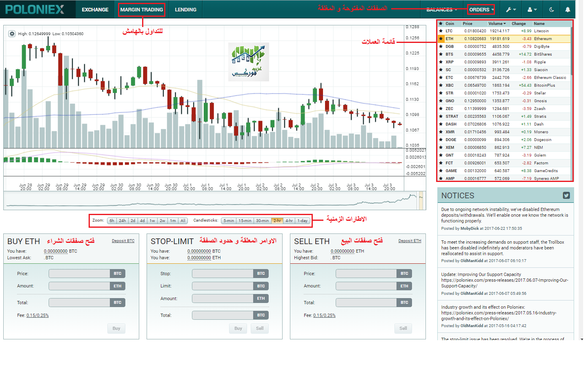This screenshot has height=368, width=588.
Task: Toggle favorite star for XBC
Action: tap(441, 85)
